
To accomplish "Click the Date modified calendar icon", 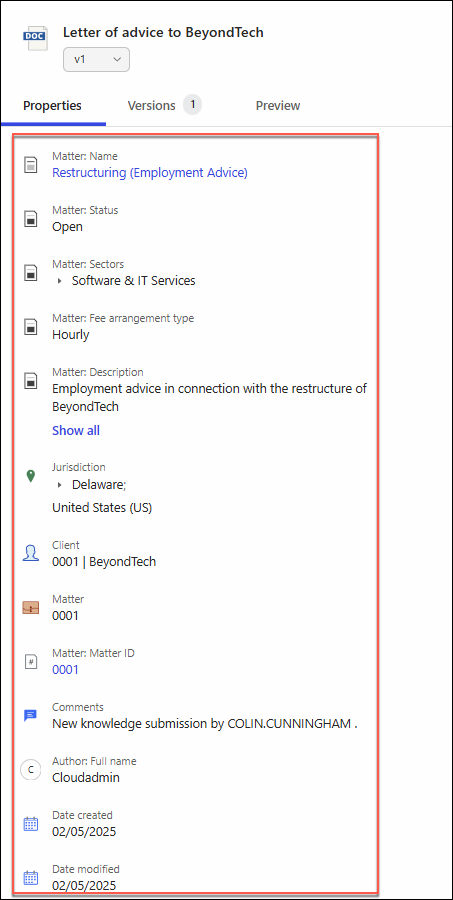I will click(x=30, y=878).
